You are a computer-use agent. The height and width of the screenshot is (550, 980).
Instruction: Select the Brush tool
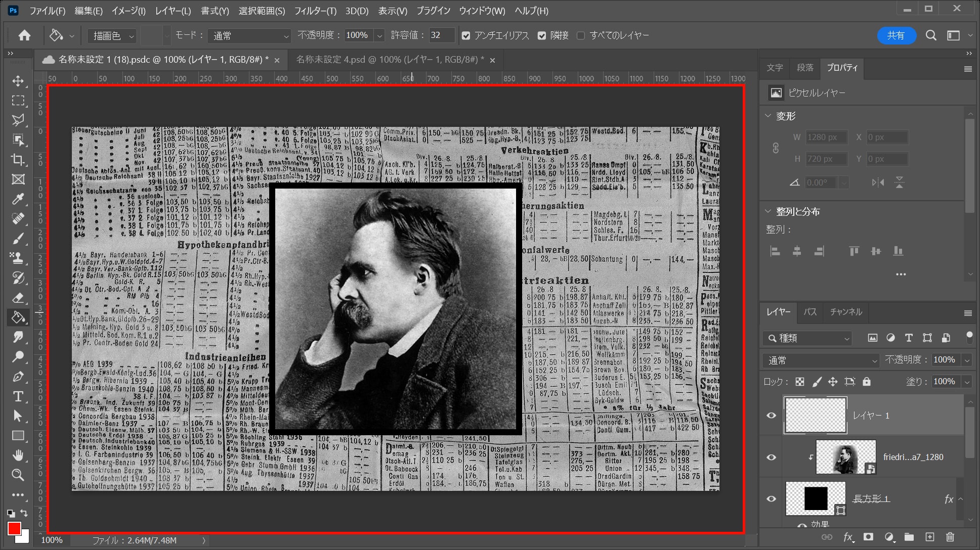click(x=18, y=239)
